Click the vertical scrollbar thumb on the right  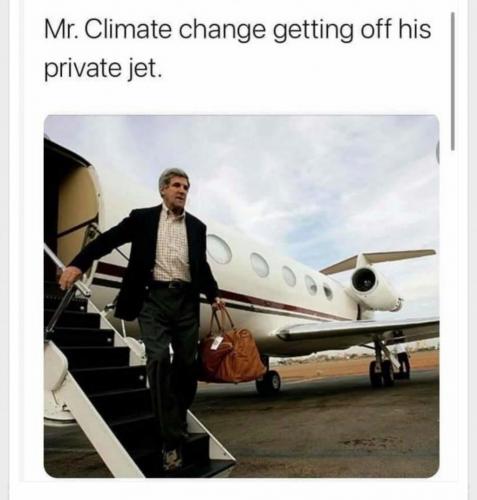tap(453, 82)
